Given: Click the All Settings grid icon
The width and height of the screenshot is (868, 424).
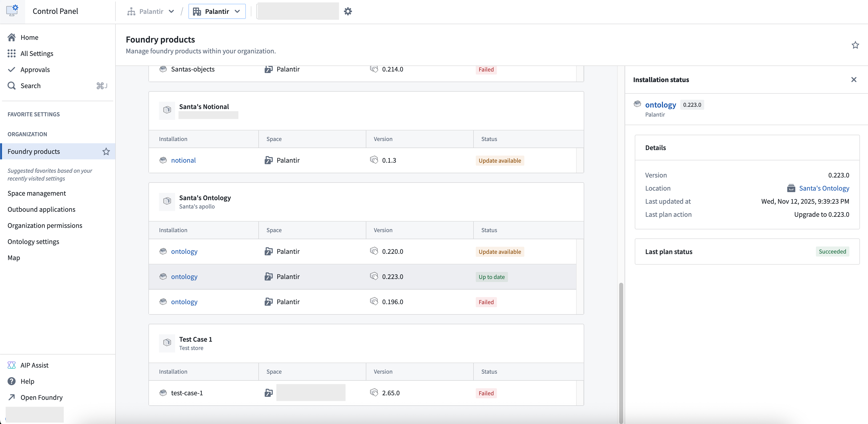Looking at the screenshot, I should click(x=12, y=53).
